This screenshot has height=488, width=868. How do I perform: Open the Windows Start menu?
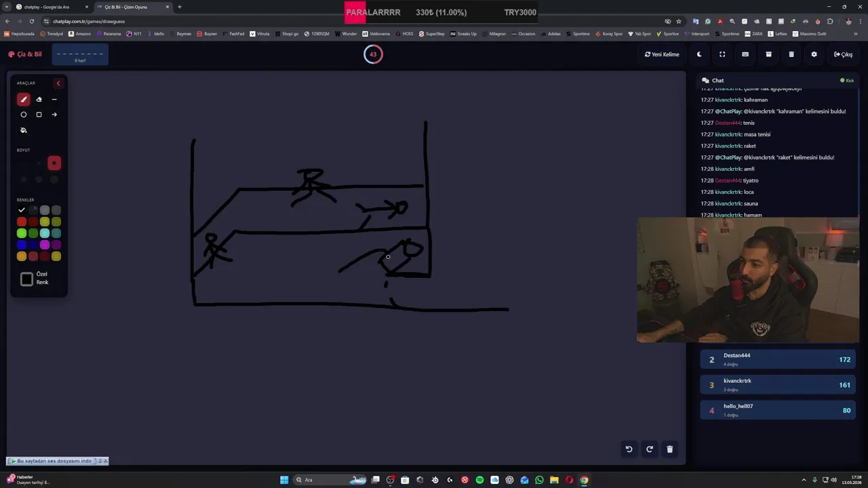(x=284, y=480)
